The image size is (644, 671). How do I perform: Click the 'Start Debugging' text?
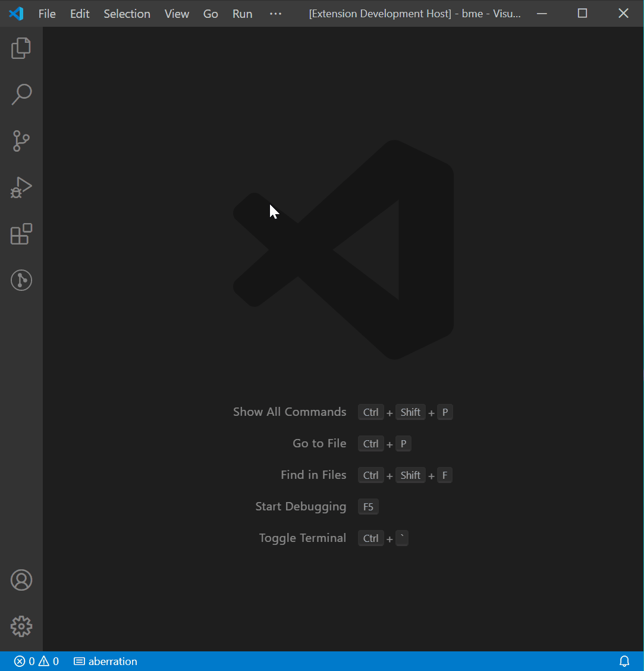click(301, 507)
